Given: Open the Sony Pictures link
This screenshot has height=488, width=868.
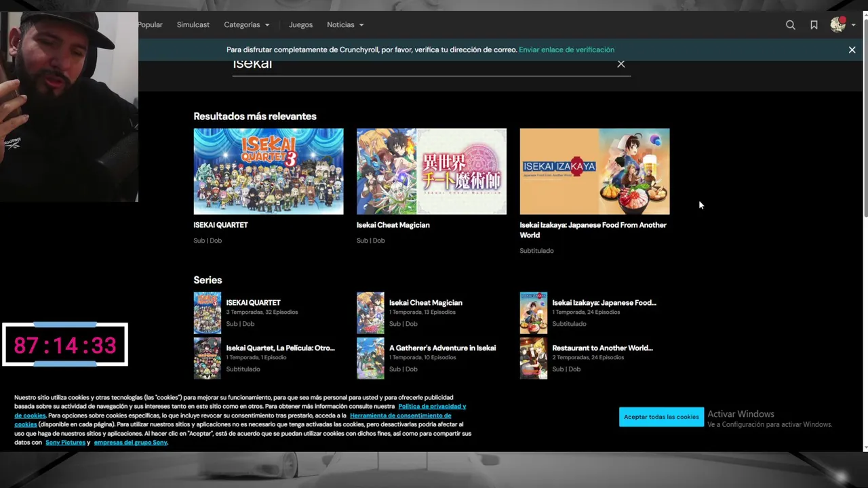Looking at the screenshot, I should 65,443.
